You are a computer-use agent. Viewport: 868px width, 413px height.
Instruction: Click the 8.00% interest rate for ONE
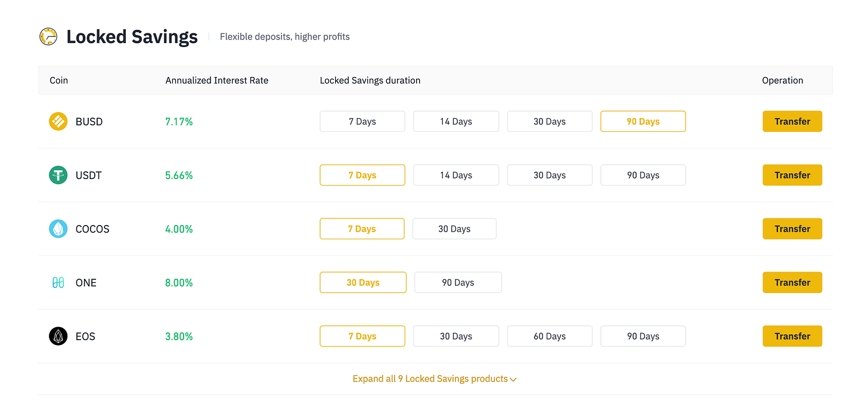point(179,283)
